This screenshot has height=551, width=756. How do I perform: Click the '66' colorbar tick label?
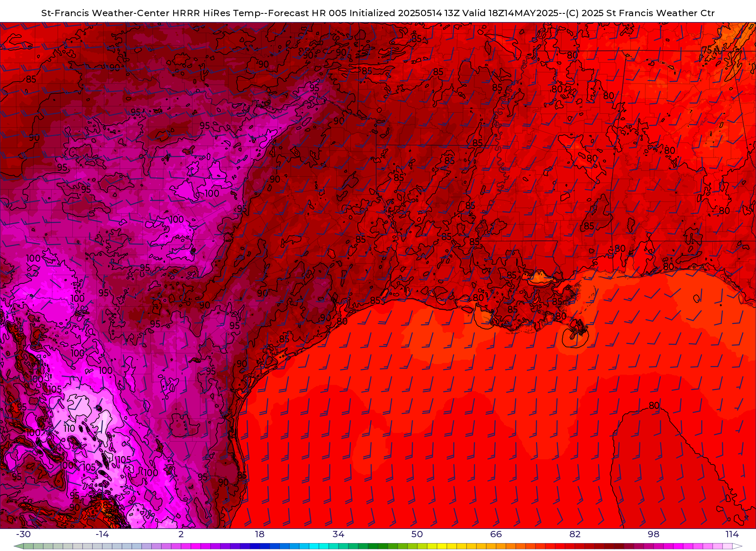[x=496, y=534]
